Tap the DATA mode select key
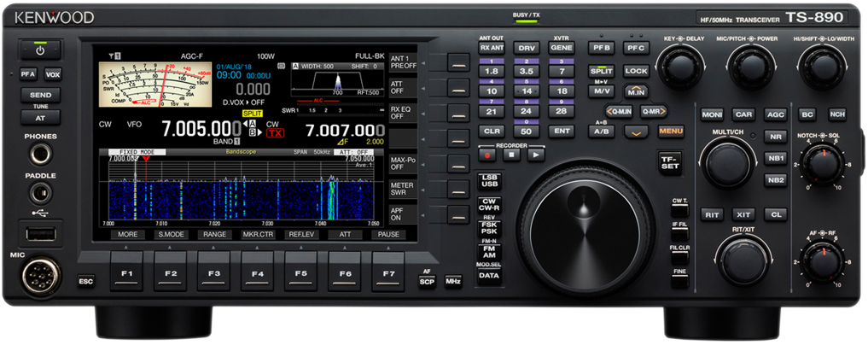Viewport: 868px width, 345px height. tap(489, 275)
